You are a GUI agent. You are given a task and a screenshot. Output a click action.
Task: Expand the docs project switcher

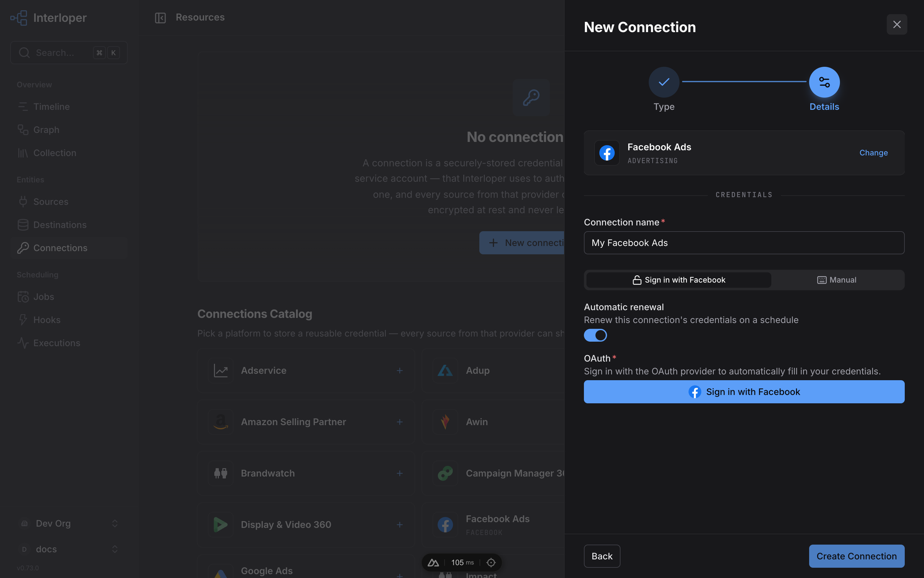(x=69, y=549)
